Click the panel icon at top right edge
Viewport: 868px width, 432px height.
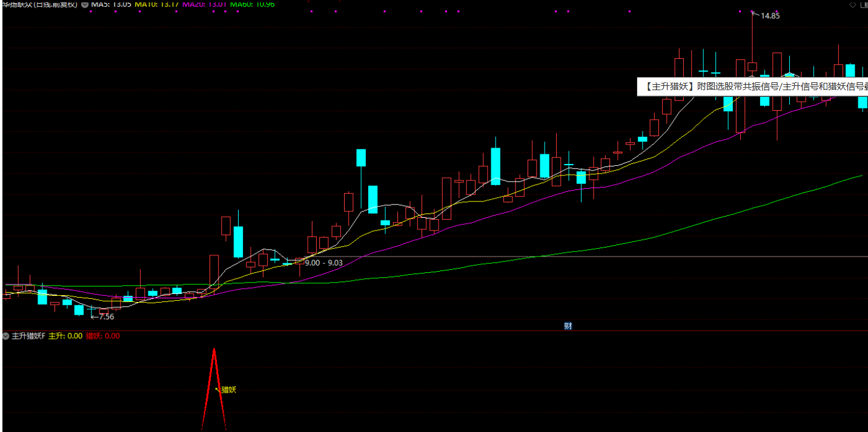click(x=864, y=4)
